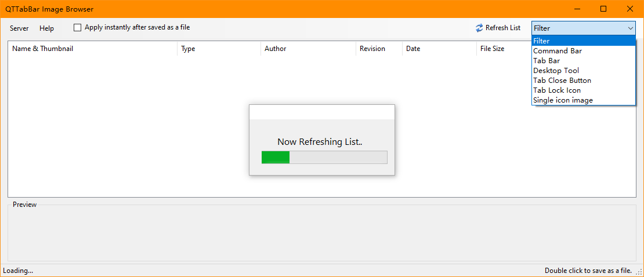Pick Tab Close Button filter option
This screenshot has height=277, width=644.
tap(562, 81)
